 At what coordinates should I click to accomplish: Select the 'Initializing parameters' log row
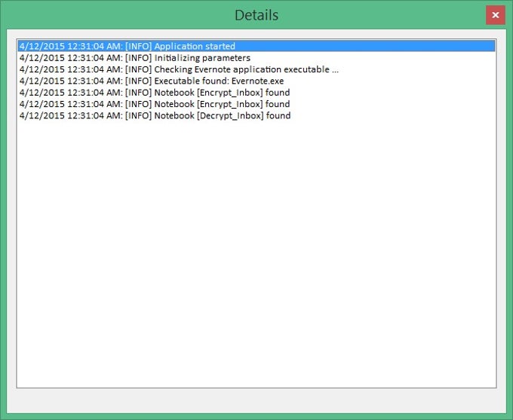pyautogui.click(x=256, y=58)
